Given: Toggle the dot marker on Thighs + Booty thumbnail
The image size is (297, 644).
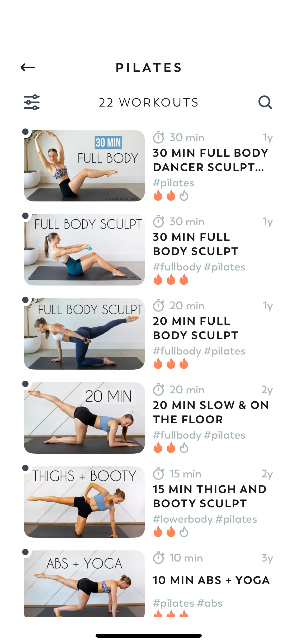Looking at the screenshot, I should pos(25,468).
